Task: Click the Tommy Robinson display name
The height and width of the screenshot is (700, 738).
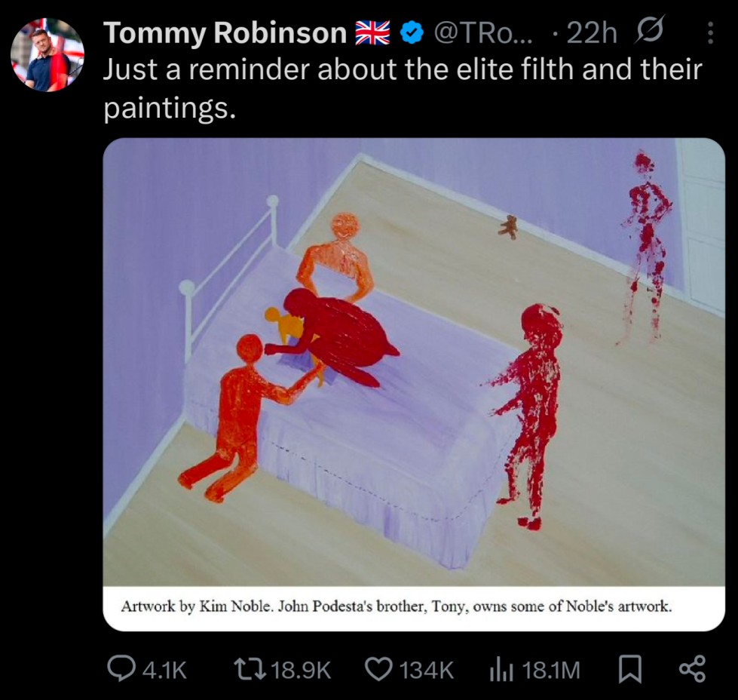Action: pos(225,33)
